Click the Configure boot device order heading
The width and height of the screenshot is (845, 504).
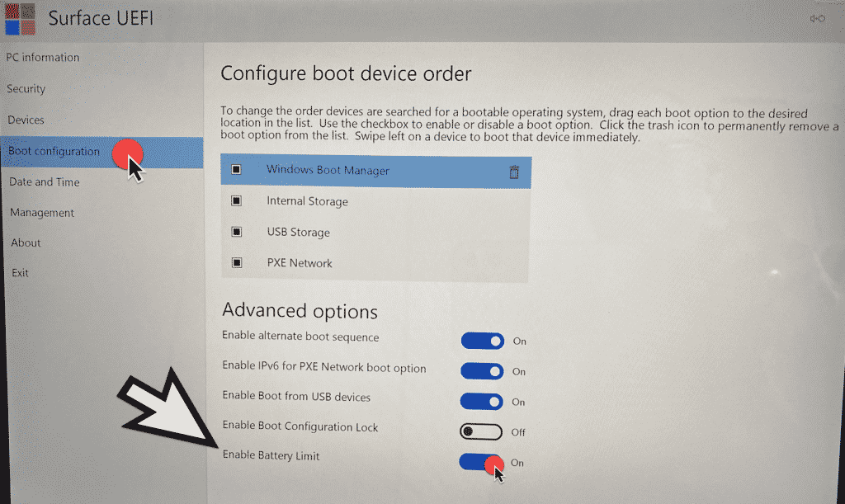pyautogui.click(x=346, y=73)
